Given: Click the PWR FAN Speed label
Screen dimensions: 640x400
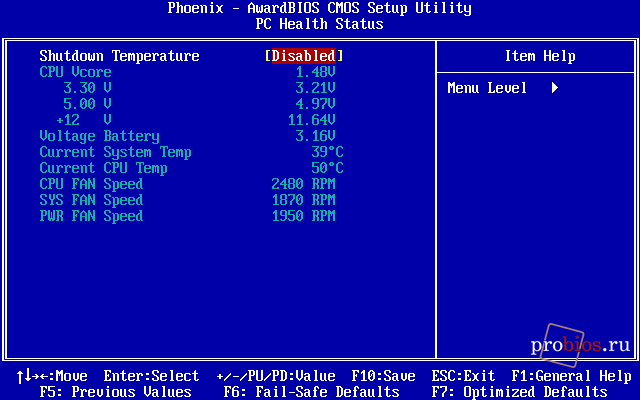Looking at the screenshot, I should 91,216.
